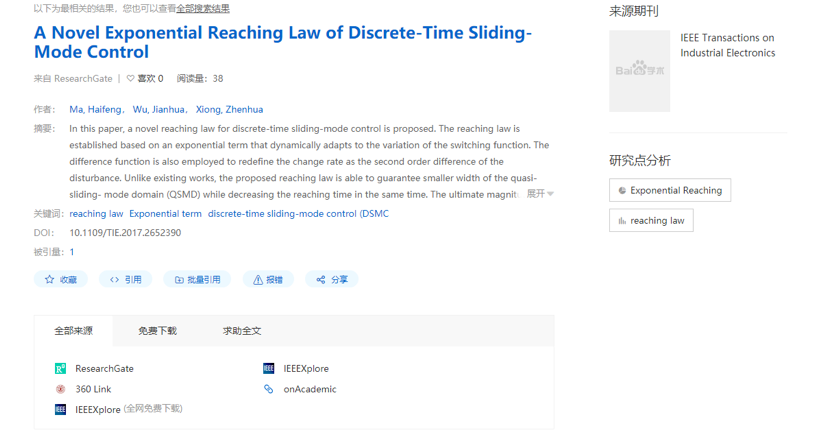This screenshot has height=433, width=828.
Task: Open the 360 Link source
Action: pyautogui.click(x=93, y=389)
